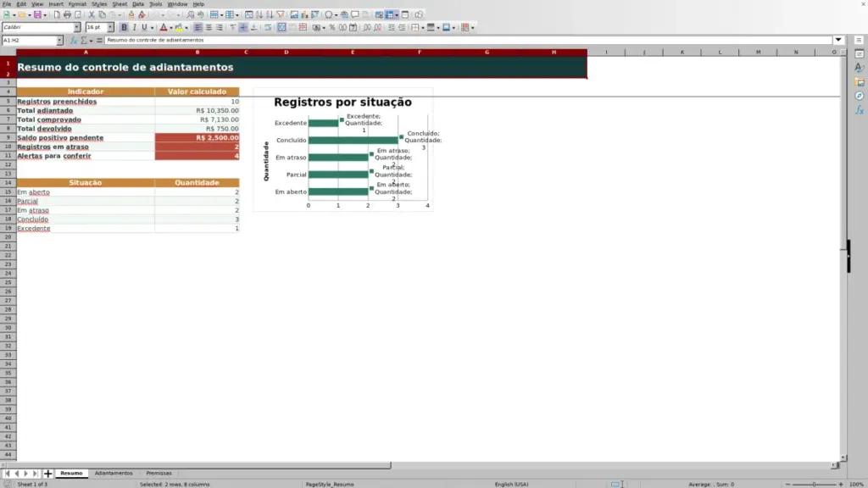Open the sidebar Navigator panel icon
868x488 pixels.
tap(860, 97)
